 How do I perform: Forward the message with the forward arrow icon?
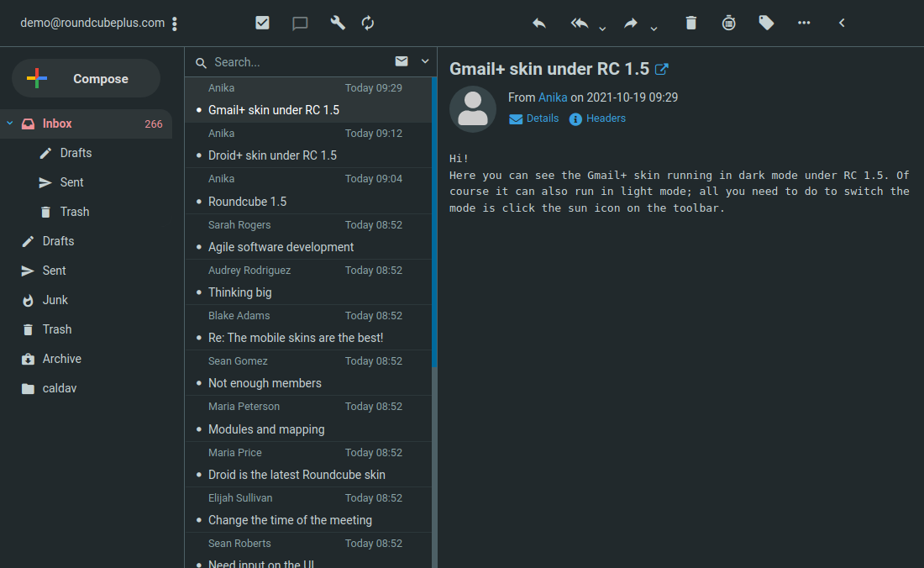tap(631, 23)
